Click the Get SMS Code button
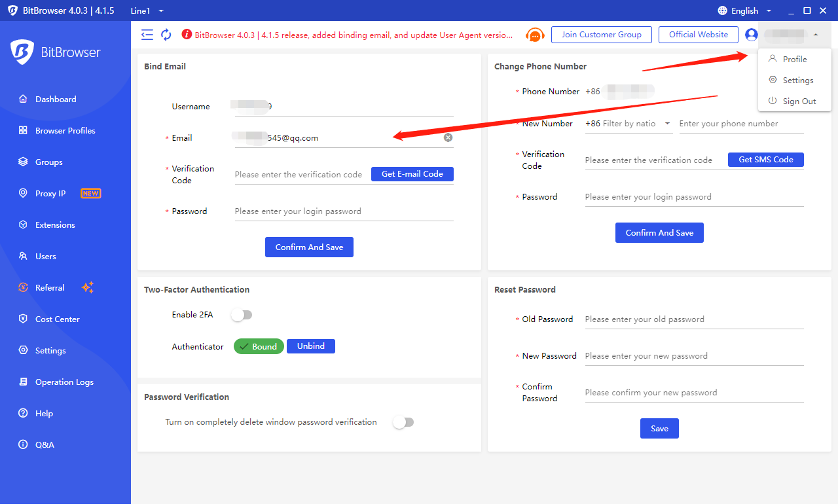838x504 pixels. click(766, 160)
